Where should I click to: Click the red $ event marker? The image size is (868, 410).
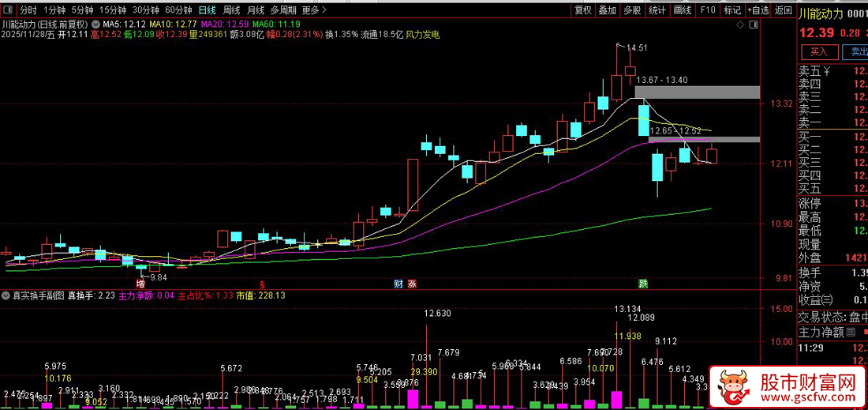click(263, 284)
